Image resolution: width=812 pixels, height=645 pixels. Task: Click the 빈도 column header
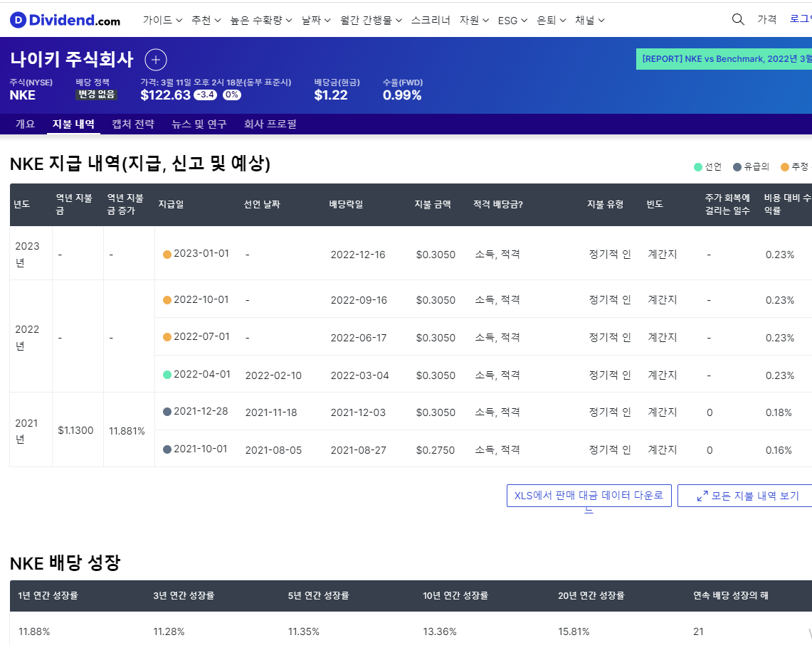tap(655, 205)
